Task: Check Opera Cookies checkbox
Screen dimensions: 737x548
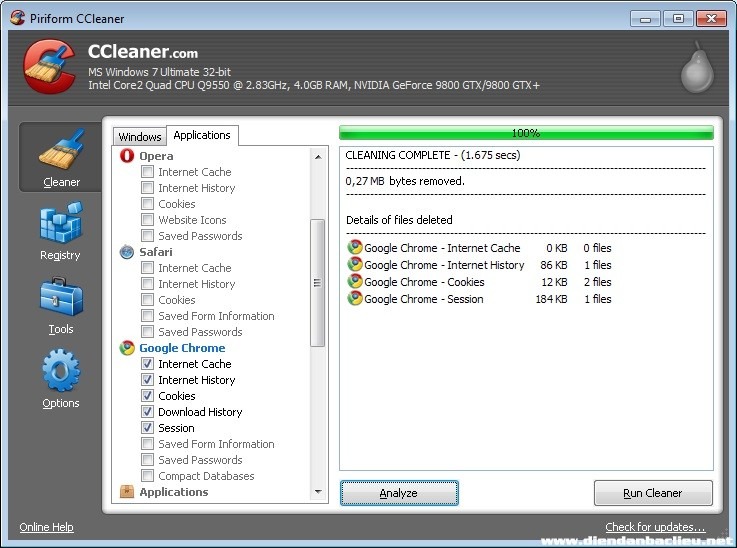Action: click(148, 204)
